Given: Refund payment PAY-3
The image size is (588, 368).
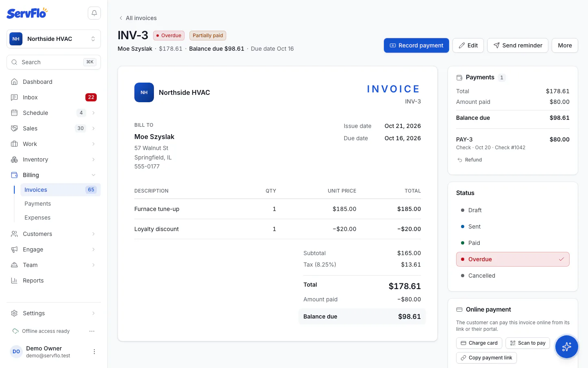Looking at the screenshot, I should pos(470,160).
